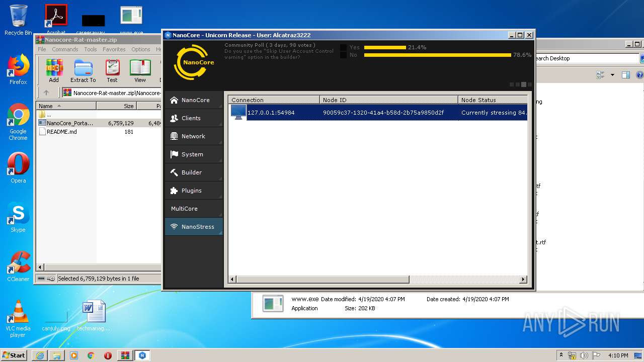Sort by the Node ID column header
The image size is (644, 362).
389,100
